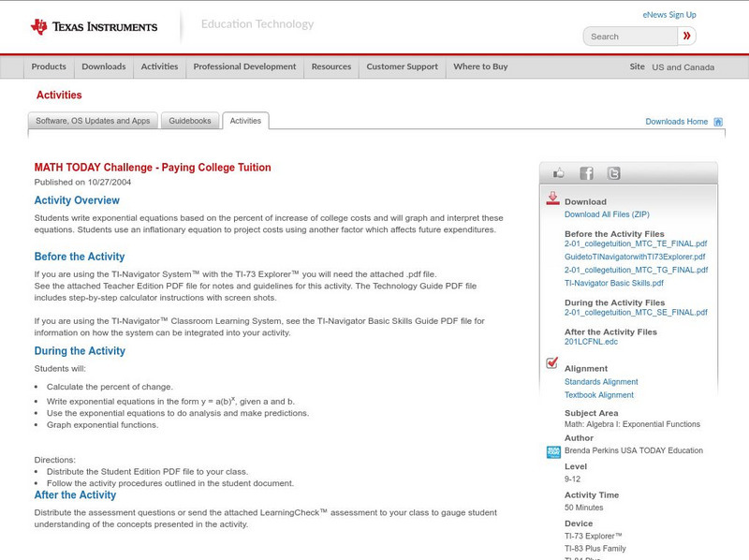
Task: Open the Where to Buy menu
Action: coord(480,66)
